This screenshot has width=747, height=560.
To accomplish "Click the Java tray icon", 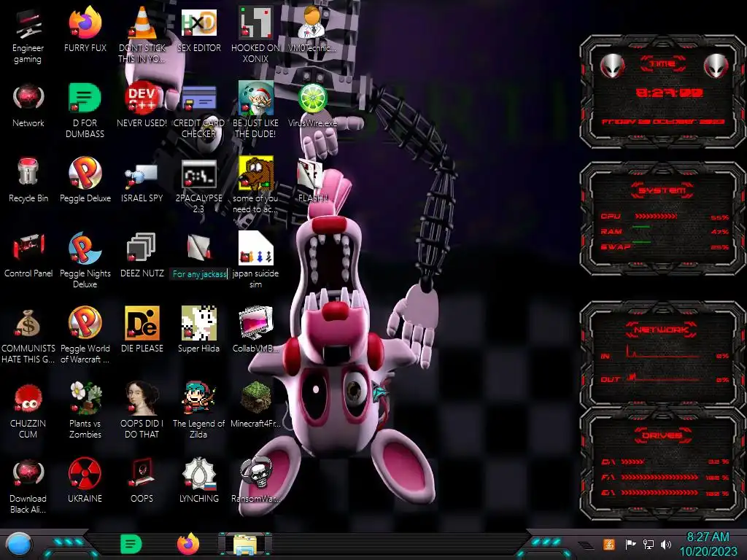I will (x=609, y=544).
